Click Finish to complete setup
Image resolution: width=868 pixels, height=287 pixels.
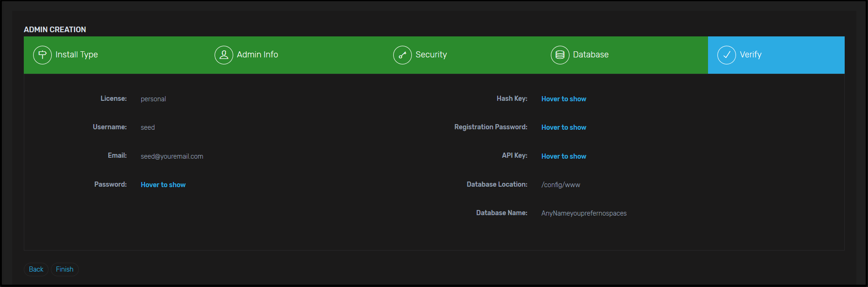click(64, 269)
